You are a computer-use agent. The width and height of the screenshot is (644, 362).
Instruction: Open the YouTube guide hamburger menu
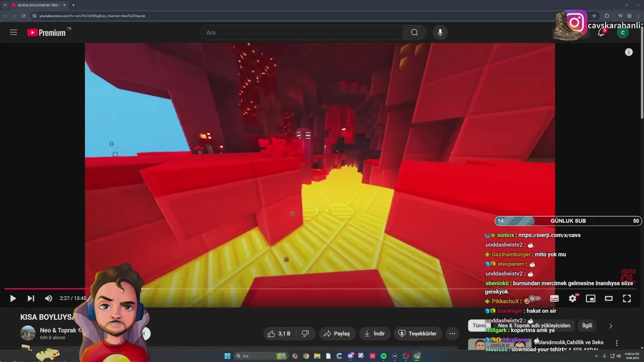click(x=14, y=33)
